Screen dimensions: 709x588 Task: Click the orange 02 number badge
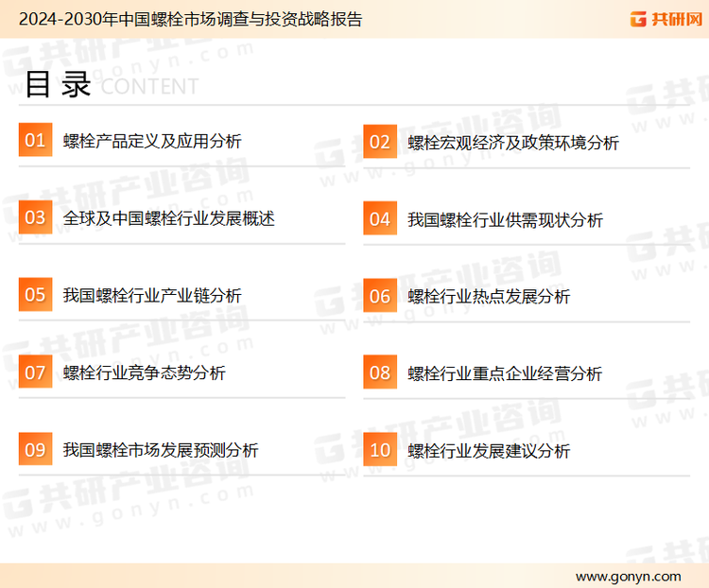coord(380,142)
